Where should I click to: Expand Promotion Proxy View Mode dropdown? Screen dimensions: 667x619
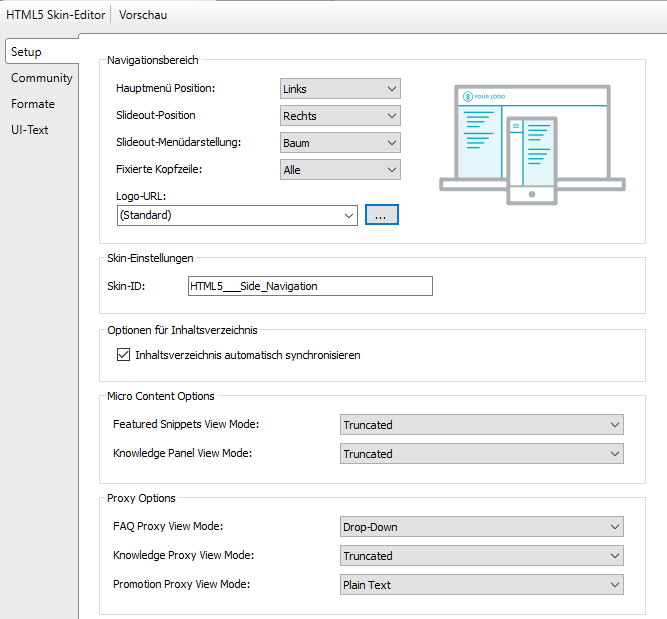pos(482,585)
